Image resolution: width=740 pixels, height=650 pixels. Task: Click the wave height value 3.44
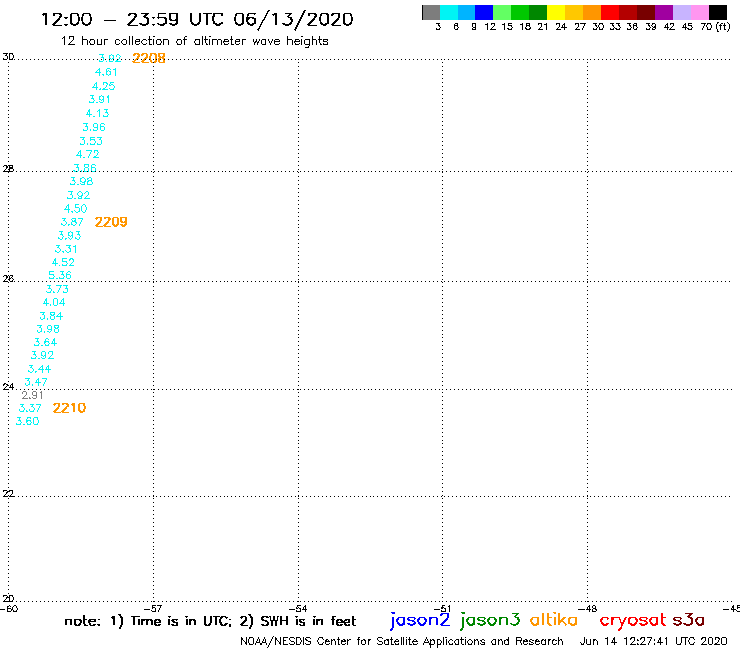pyautogui.click(x=39, y=369)
